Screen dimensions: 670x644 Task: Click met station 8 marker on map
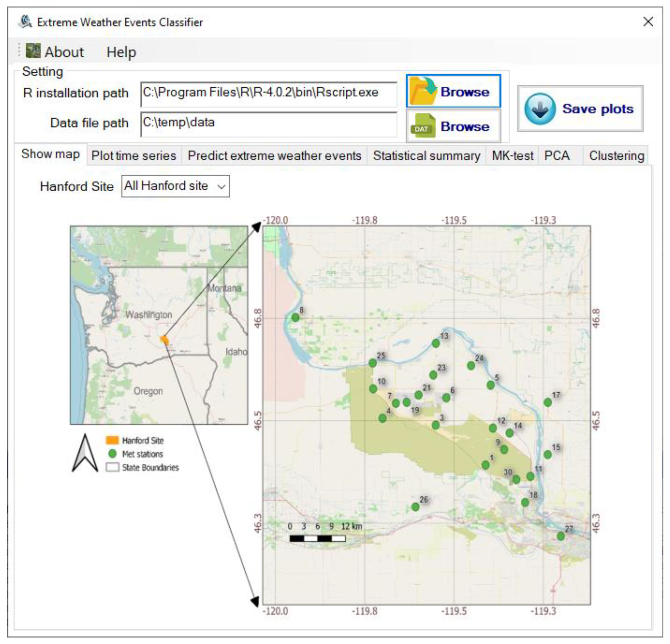(295, 317)
